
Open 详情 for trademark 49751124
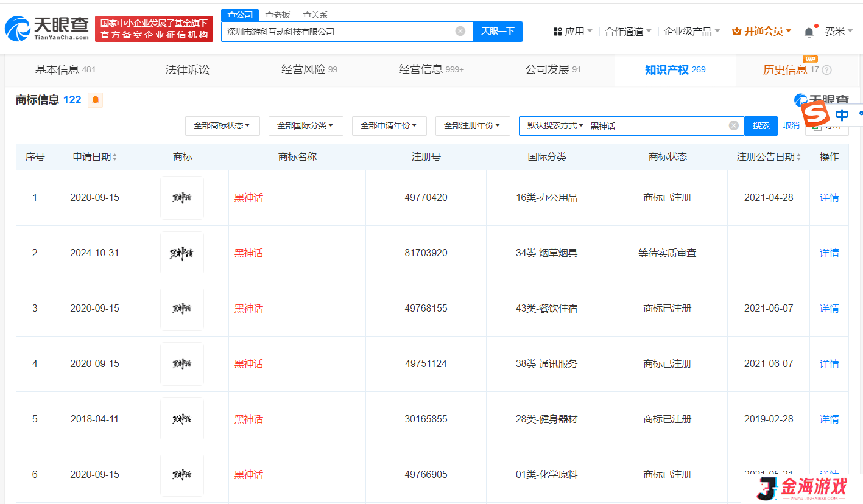coord(829,364)
